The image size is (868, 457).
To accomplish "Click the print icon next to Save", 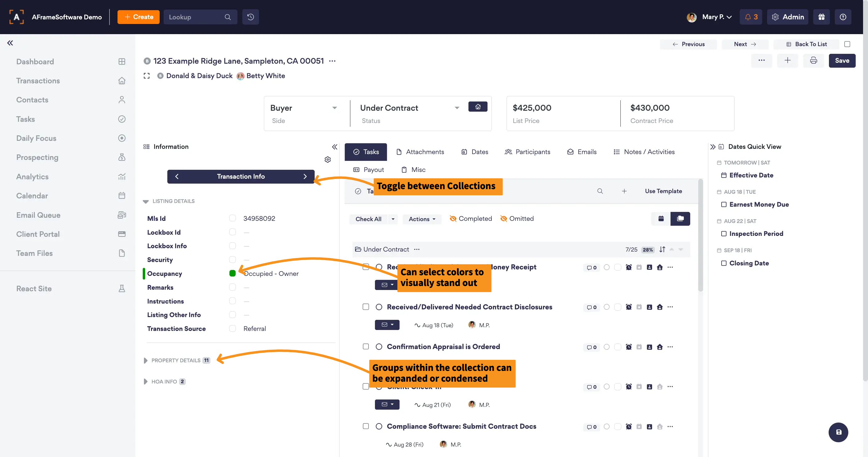I will (x=814, y=61).
